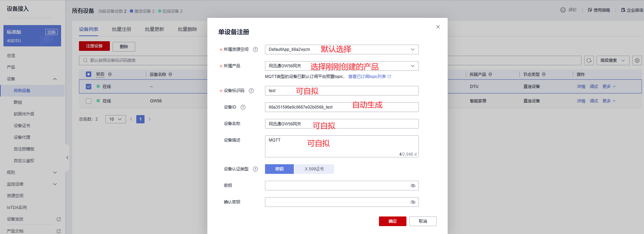Select X.509证书 authentication type
The height and width of the screenshot is (234, 644).
click(x=314, y=169)
